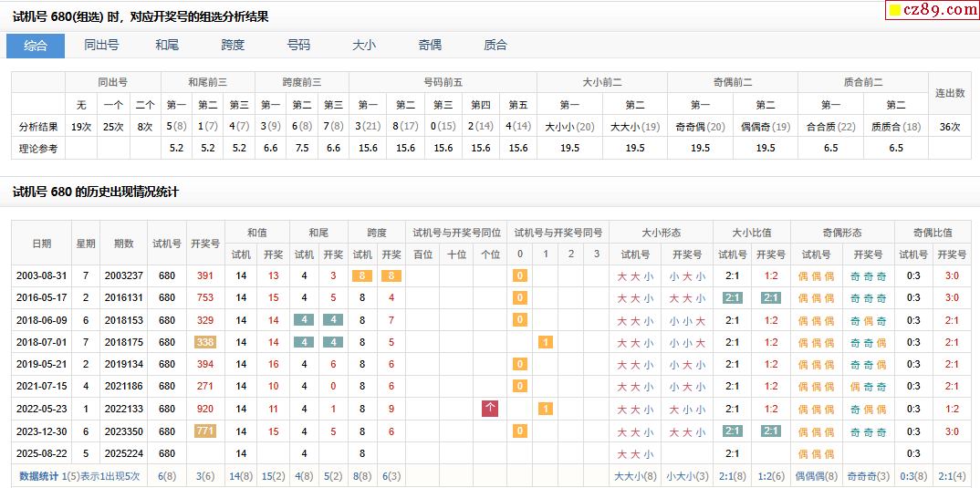The width and height of the screenshot is (980, 488).
Task: Click period number 2016131
Action: (x=124, y=297)
